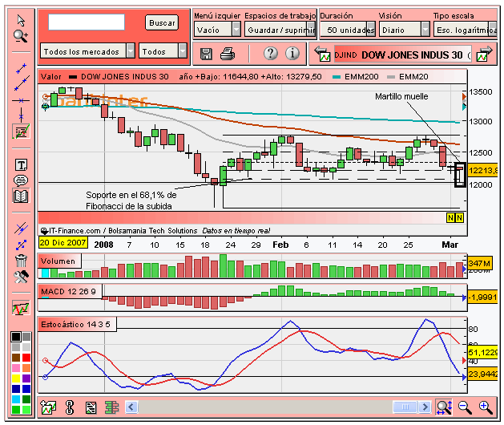Click the chain link icon in bottom toolbar
The height and width of the screenshot is (425, 504).
70,407
